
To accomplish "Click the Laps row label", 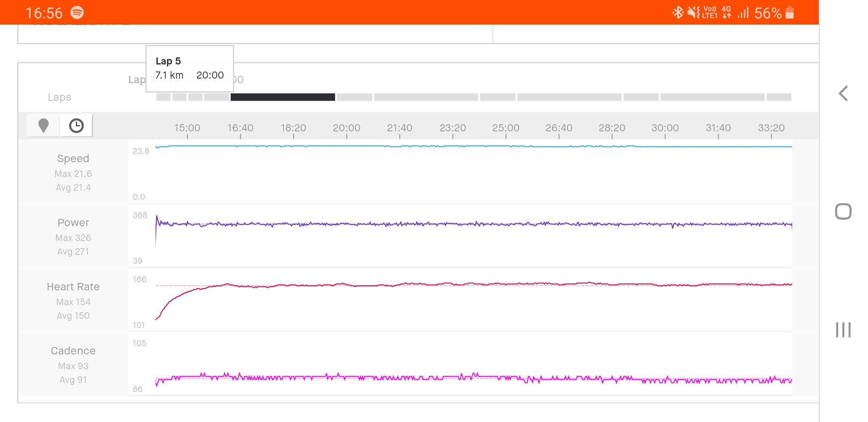I will click(59, 97).
